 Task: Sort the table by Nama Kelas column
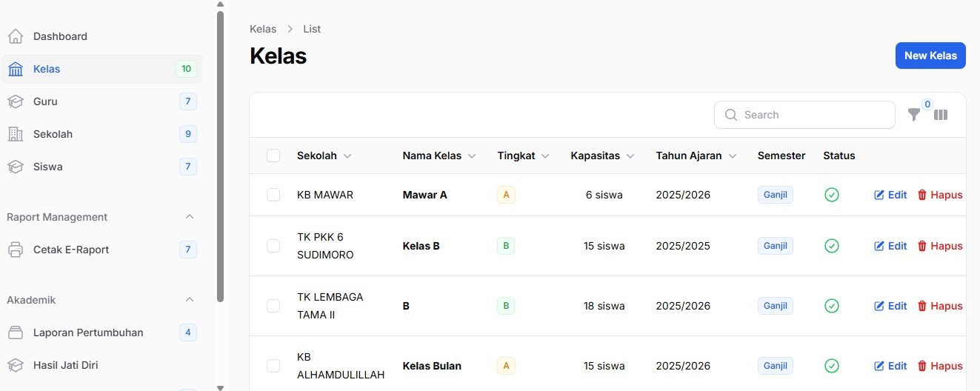(x=439, y=156)
